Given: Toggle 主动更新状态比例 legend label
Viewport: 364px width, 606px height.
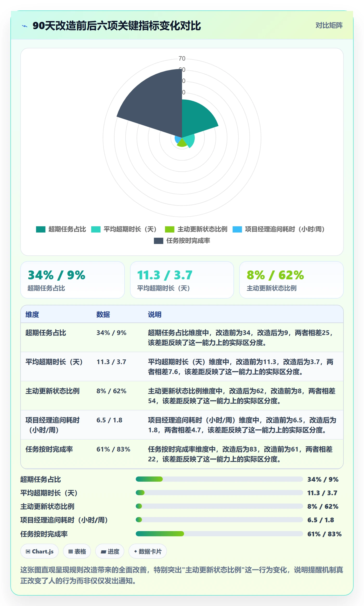Looking at the screenshot, I should pyautogui.click(x=202, y=229).
